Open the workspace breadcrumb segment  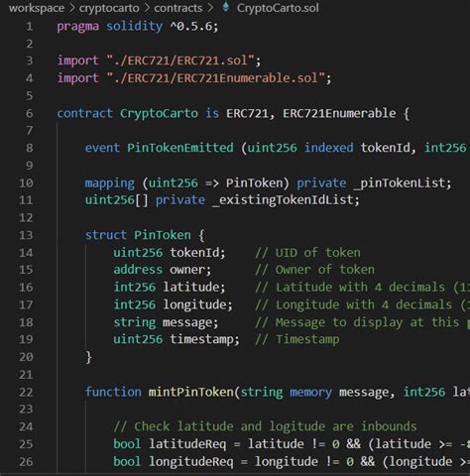click(x=37, y=8)
